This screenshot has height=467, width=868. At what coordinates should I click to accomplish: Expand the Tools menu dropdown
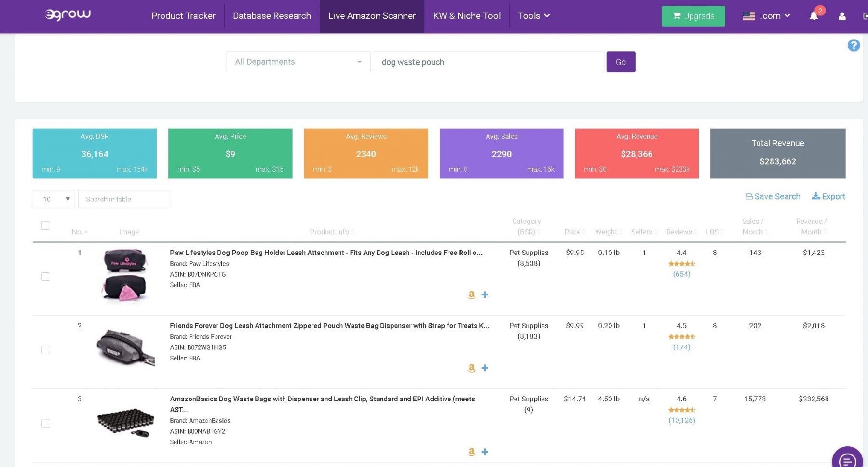pos(534,16)
